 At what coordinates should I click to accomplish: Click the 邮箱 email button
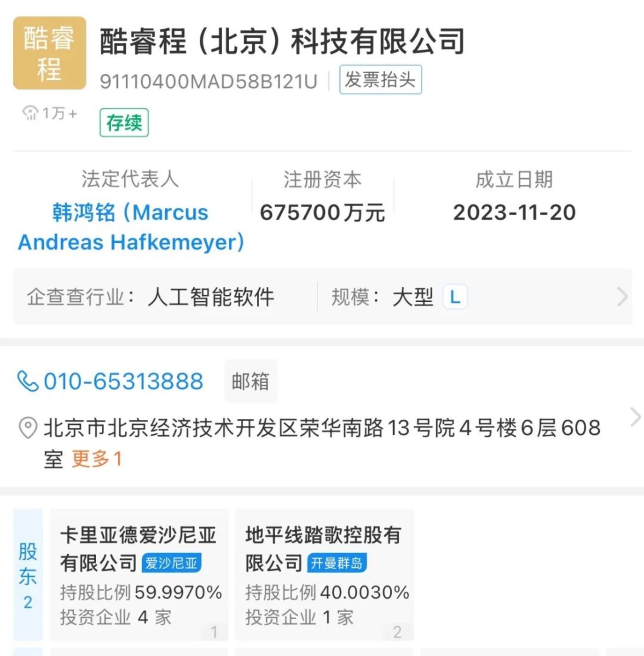250,381
